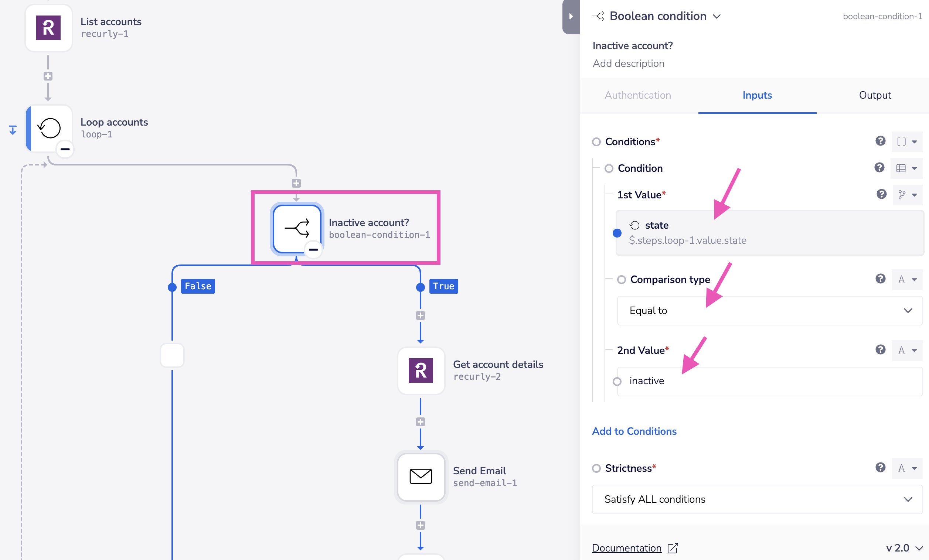Image resolution: width=929 pixels, height=560 pixels.
Task: Select the Inputs tab
Action: click(757, 95)
